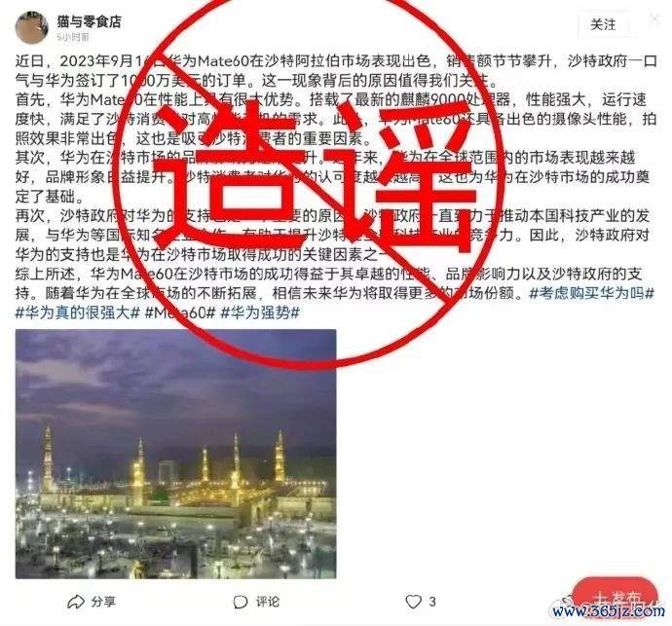Viewport: 672px width, 626px height.
Task: Click the www.365jz.com watermark link
Action: click(608, 610)
